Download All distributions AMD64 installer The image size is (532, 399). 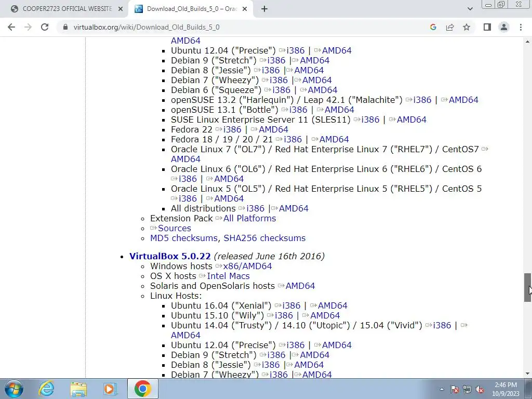294,209
